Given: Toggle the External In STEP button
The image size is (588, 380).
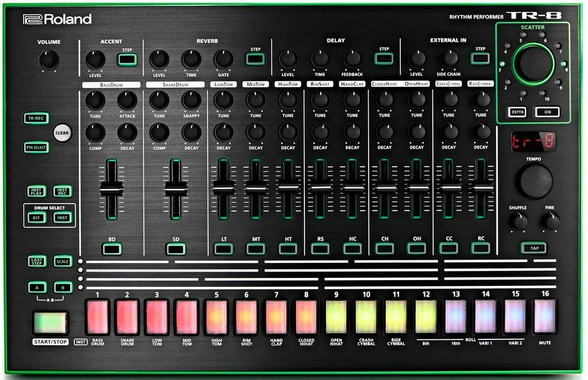Looking at the screenshot, I should (480, 58).
